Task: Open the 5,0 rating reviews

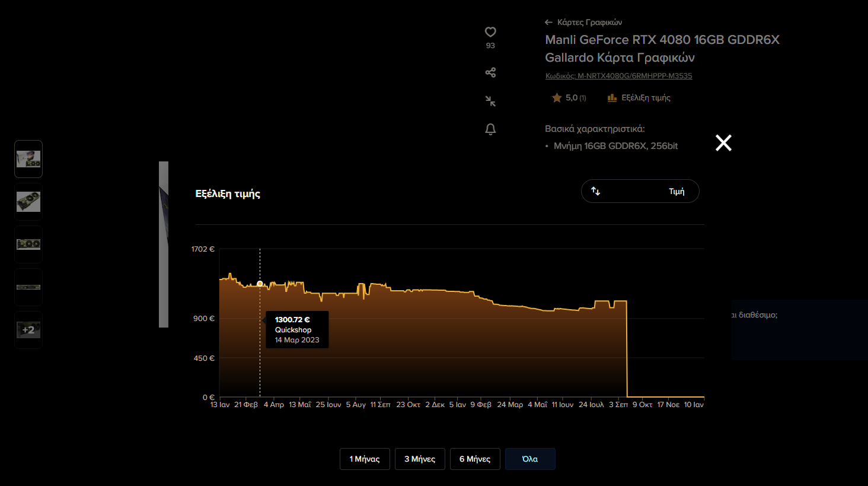Action: point(576,98)
